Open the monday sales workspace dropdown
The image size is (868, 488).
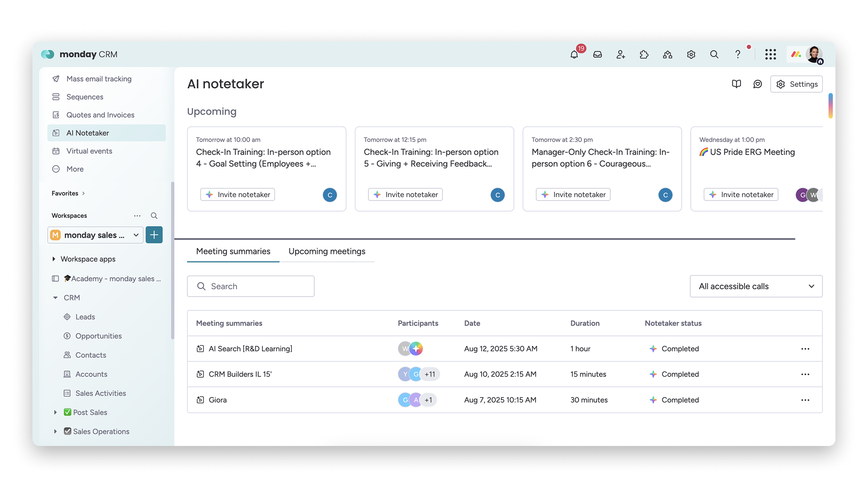95,235
